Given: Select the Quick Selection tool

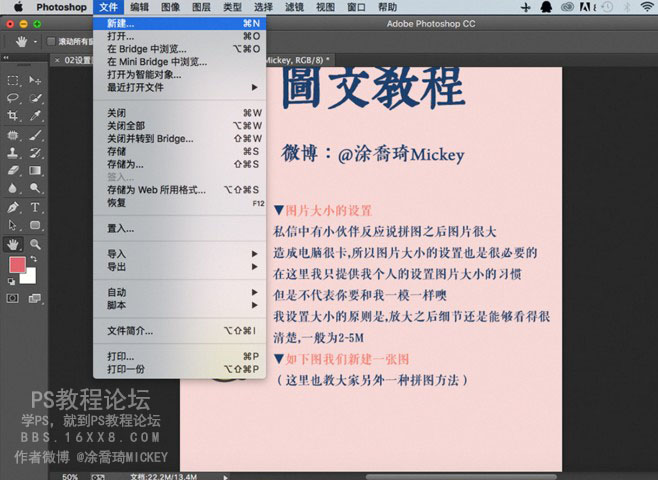Looking at the screenshot, I should click(35, 98).
